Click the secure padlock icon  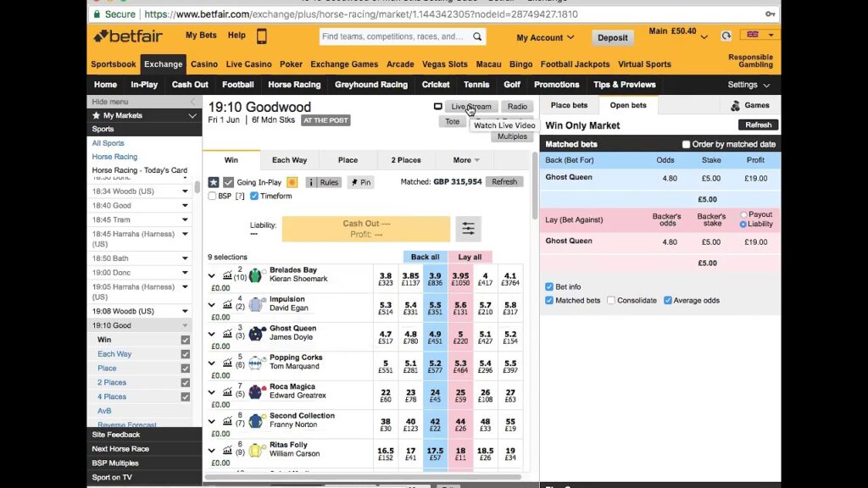(97, 14)
